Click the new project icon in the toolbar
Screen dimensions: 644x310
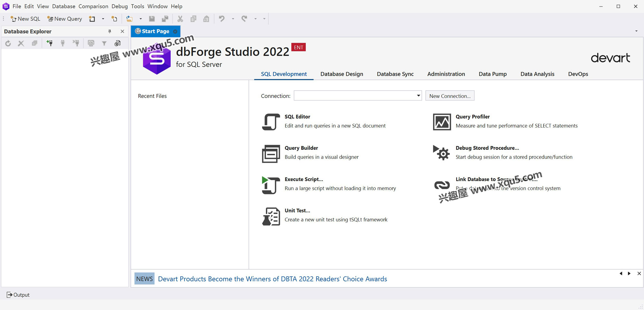coord(114,19)
